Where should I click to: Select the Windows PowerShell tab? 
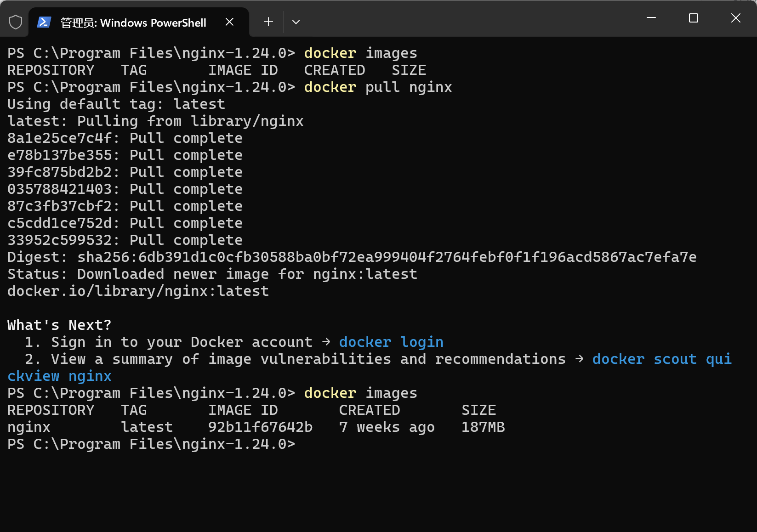(x=138, y=23)
